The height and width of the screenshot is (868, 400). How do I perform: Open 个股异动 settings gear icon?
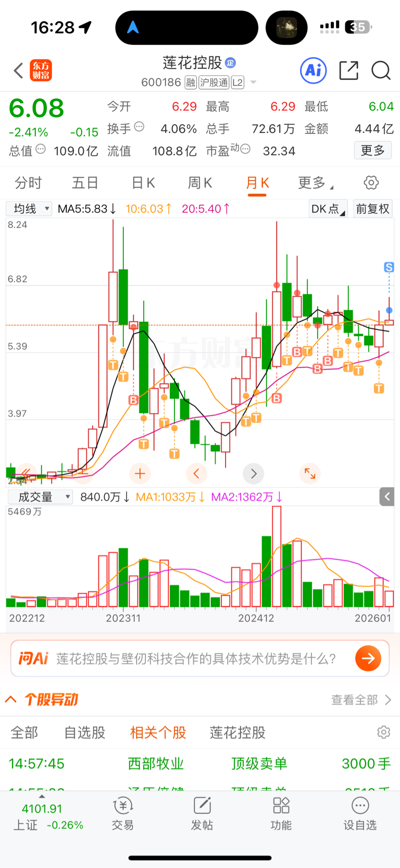click(384, 732)
